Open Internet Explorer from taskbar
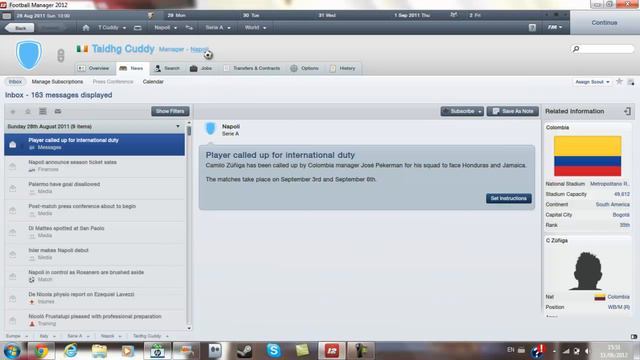640x360 pixels. pos(70,351)
